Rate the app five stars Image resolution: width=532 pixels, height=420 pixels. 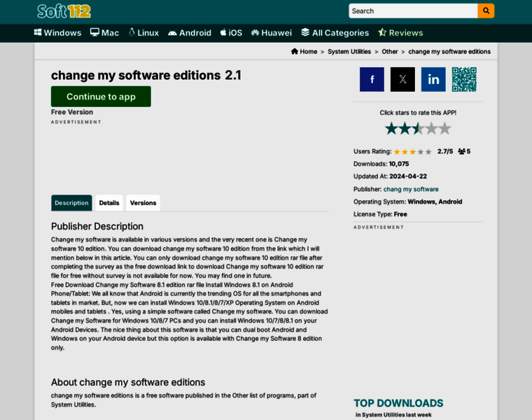point(444,129)
